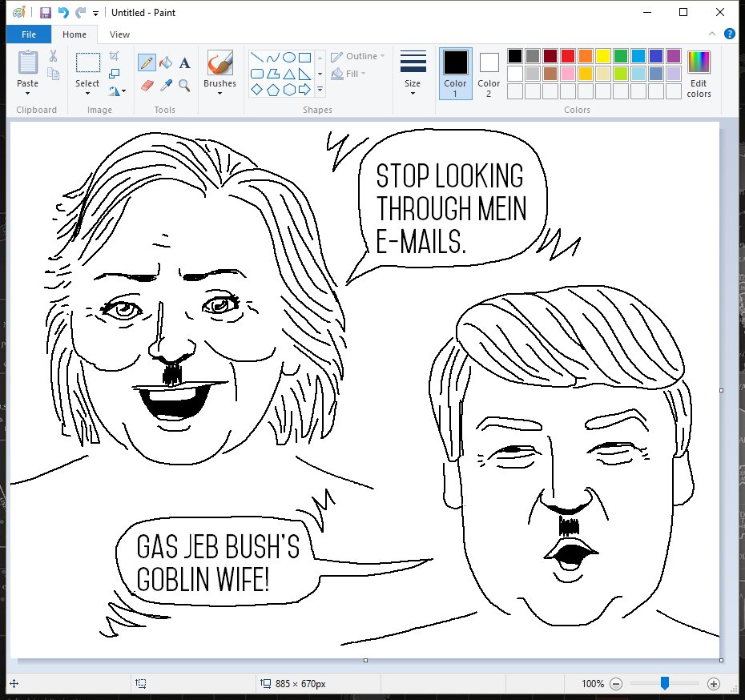Open the Outline dropdown
The height and width of the screenshot is (700, 745).
(x=358, y=56)
